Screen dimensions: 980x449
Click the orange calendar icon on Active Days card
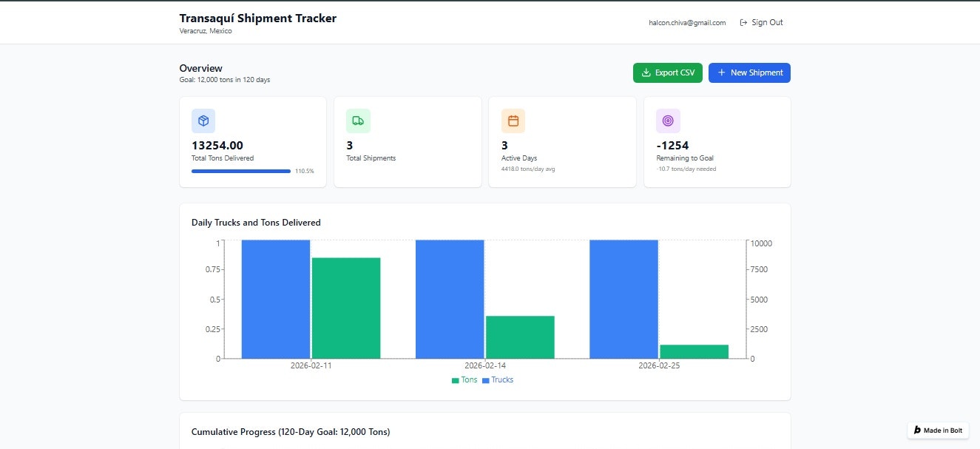(513, 121)
